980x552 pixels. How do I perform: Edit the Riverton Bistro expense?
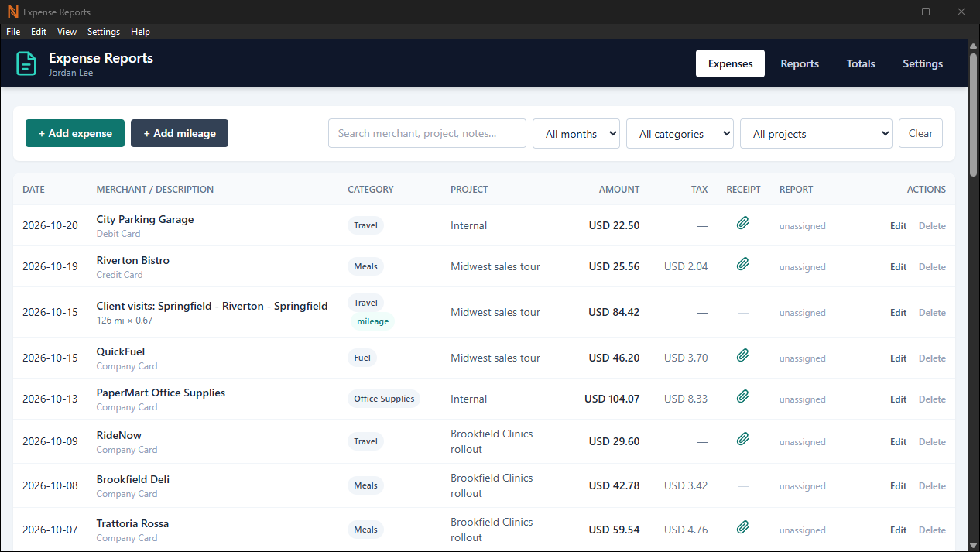(898, 267)
